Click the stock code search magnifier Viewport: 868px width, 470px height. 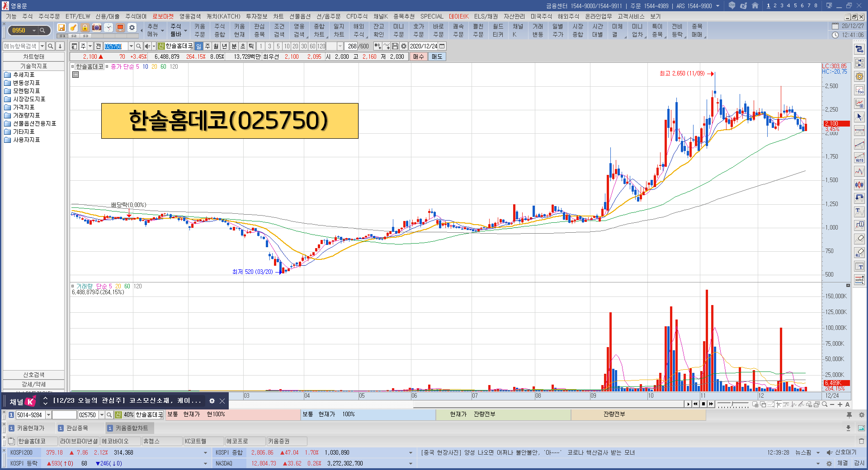(x=139, y=46)
